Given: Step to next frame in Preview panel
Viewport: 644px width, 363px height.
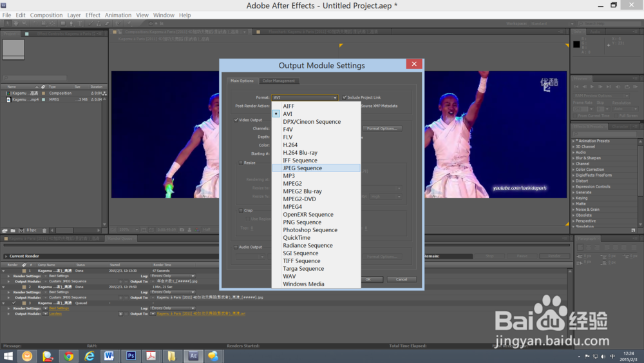Looking at the screenshot, I should [x=600, y=87].
